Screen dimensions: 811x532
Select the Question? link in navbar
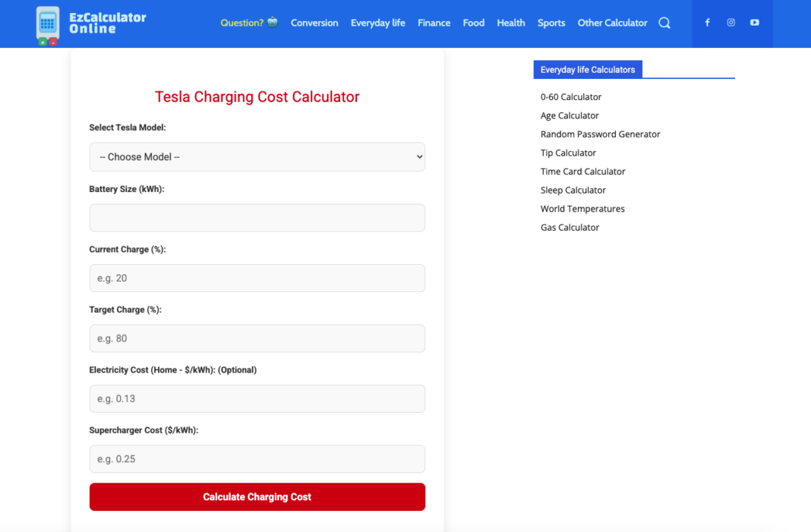coord(242,23)
